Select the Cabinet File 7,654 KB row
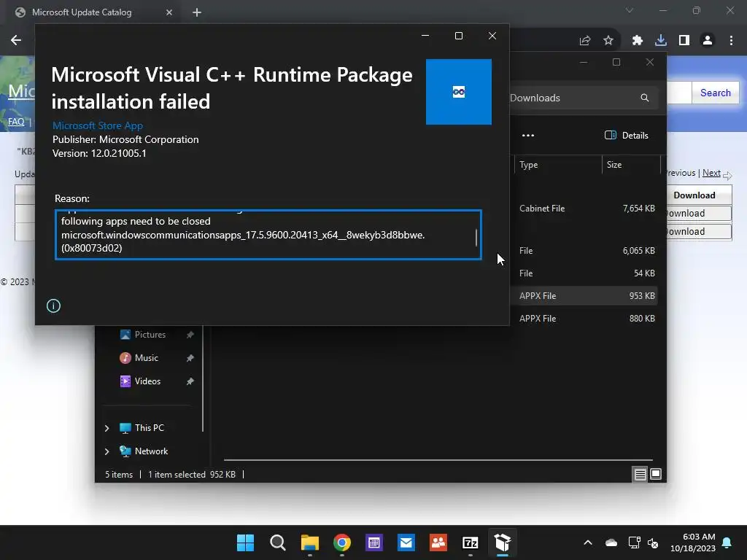 click(x=585, y=209)
